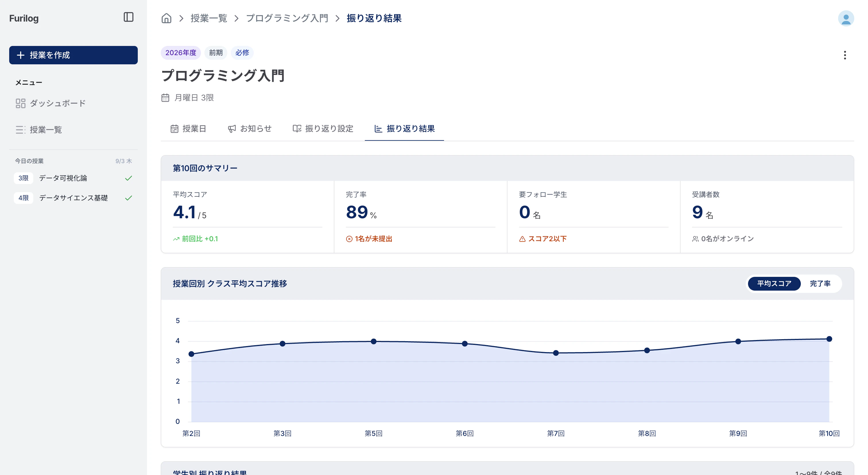Viewport: 868px width, 475px height.
Task: Click the 第10回 data point on chart
Action: click(829, 339)
